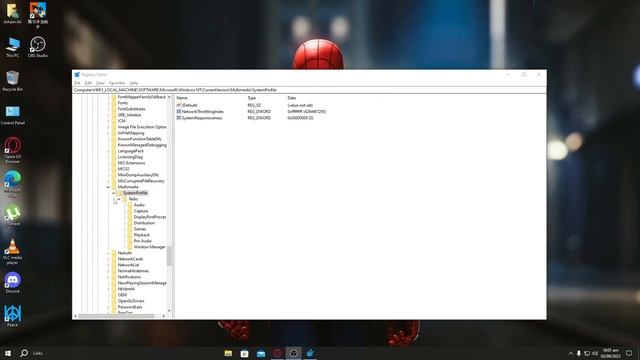Image resolution: width=640 pixels, height=360 pixels.
Task: Select the Distribution key
Action: point(144,223)
